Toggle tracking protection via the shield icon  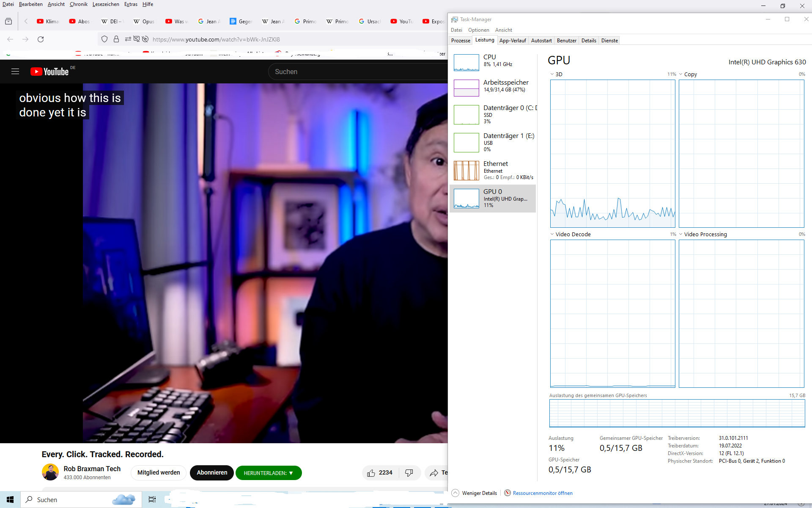(x=104, y=39)
